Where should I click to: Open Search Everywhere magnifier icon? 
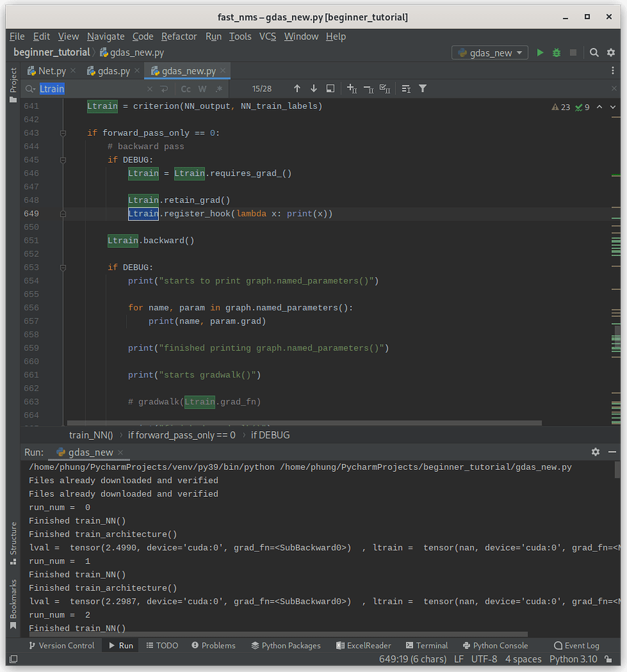tap(594, 52)
